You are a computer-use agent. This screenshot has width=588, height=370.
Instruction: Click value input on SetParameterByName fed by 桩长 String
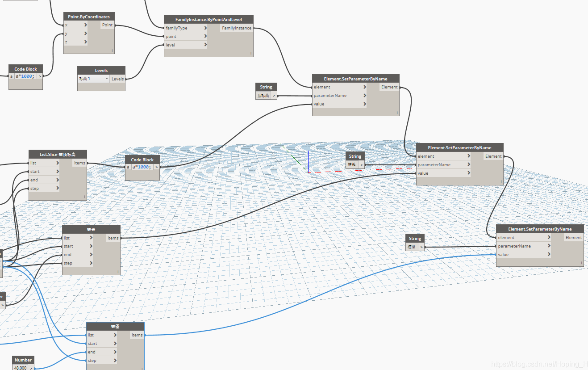pos(444,173)
